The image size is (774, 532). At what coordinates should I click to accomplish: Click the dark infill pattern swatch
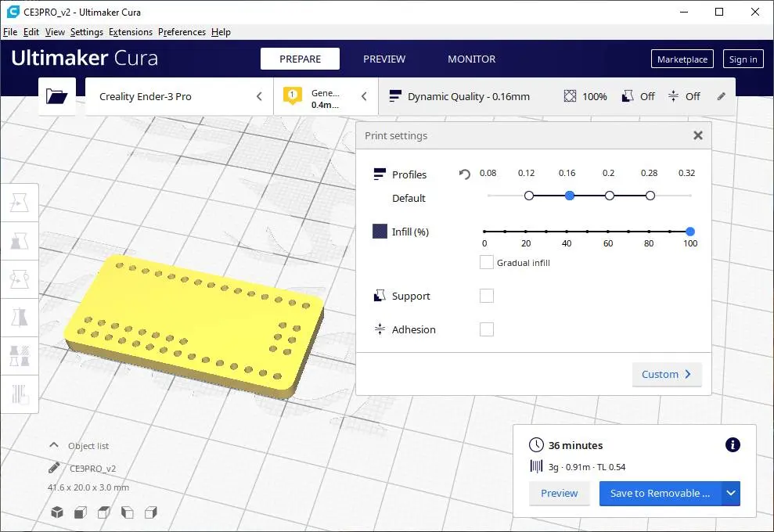[380, 231]
